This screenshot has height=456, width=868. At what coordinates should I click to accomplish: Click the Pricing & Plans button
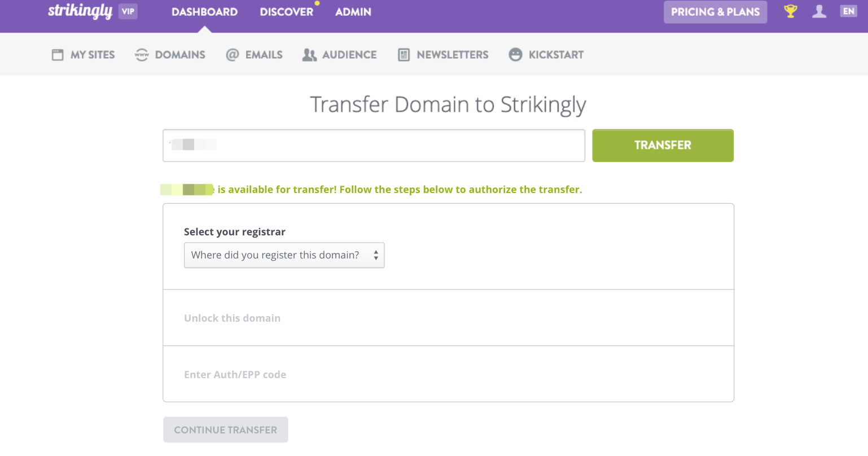715,12
